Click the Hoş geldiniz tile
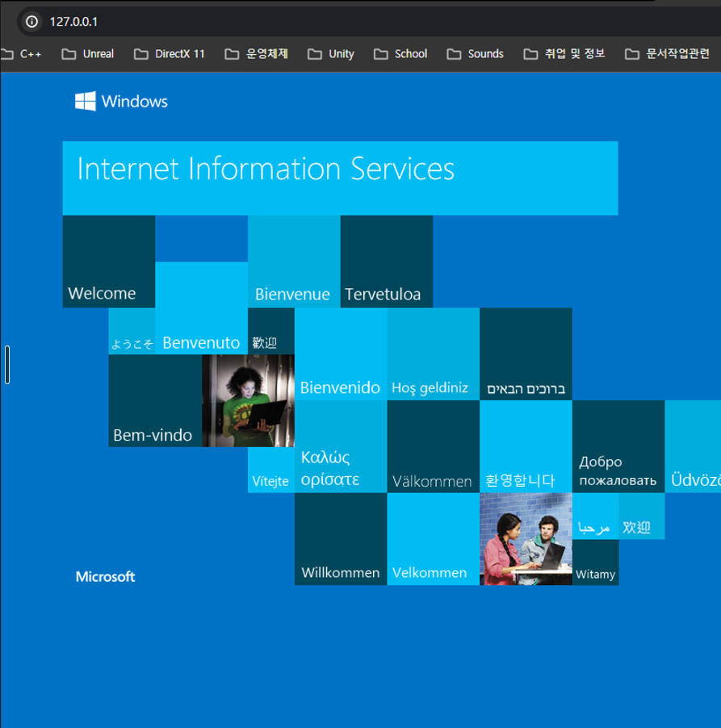This screenshot has width=721, height=728. [x=434, y=354]
